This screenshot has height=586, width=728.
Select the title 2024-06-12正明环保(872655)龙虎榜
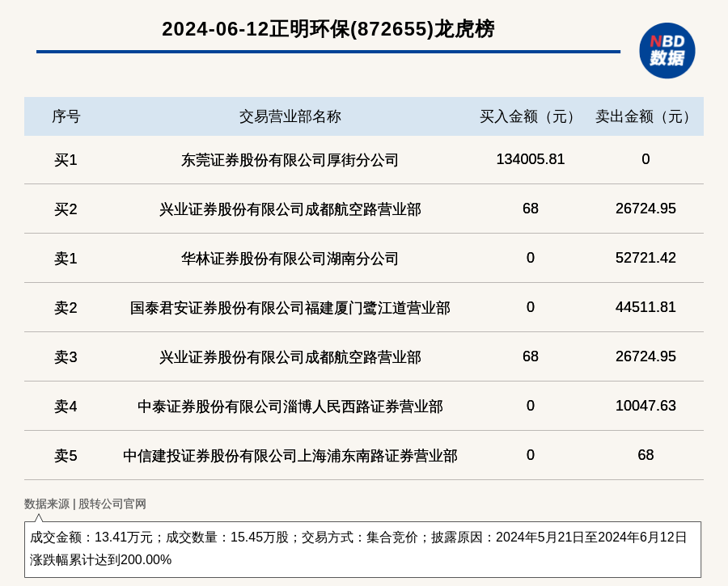[x=328, y=29]
